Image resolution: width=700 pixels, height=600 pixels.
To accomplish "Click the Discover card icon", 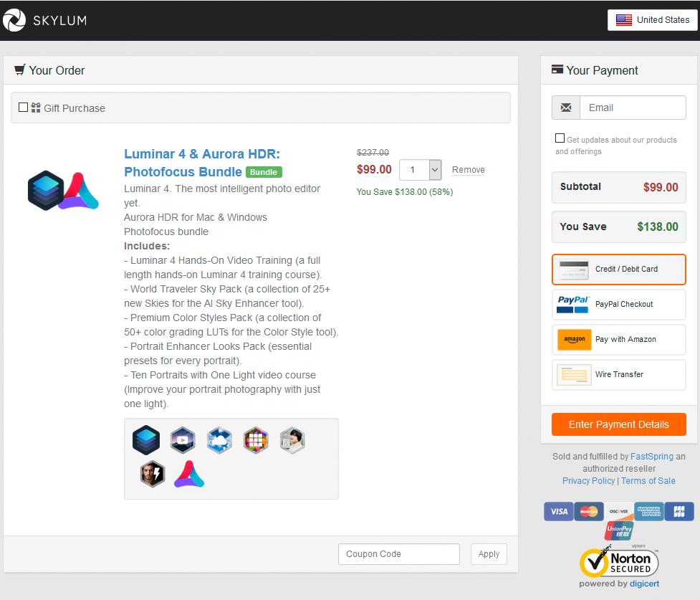I will click(619, 512).
